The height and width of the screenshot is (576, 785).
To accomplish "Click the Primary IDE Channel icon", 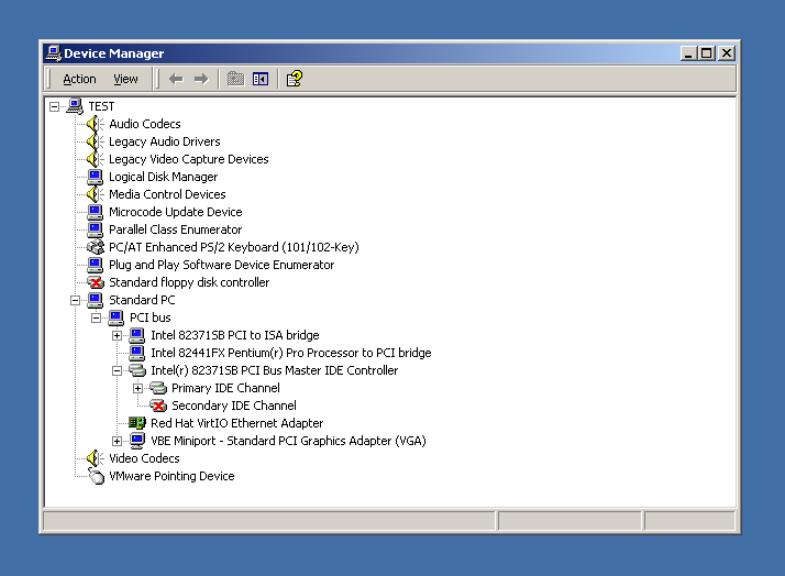I will [158, 388].
